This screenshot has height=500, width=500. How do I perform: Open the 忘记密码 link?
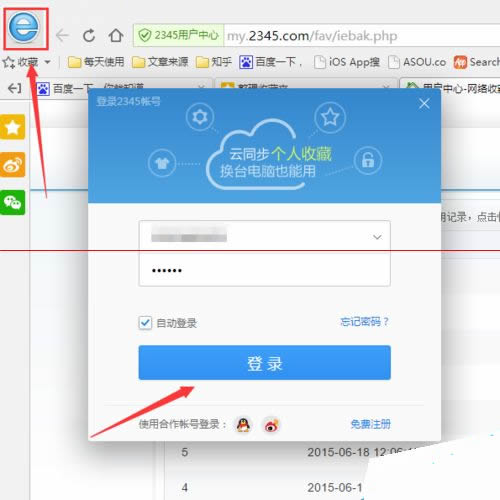pyautogui.click(x=365, y=322)
